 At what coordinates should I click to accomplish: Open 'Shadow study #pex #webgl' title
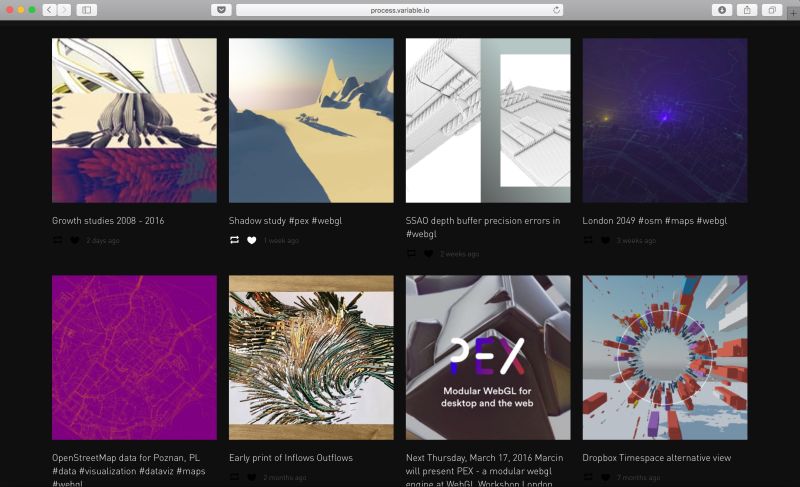(x=285, y=220)
